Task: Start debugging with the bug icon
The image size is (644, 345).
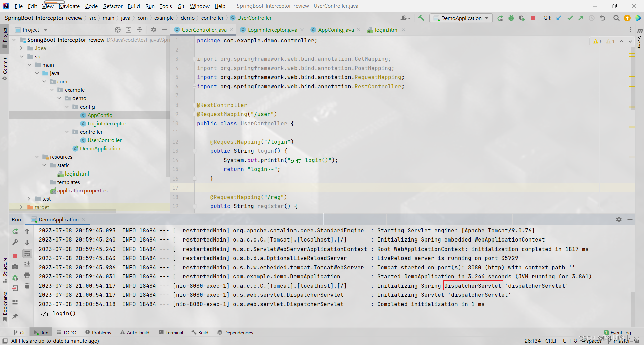Action: [x=511, y=18]
